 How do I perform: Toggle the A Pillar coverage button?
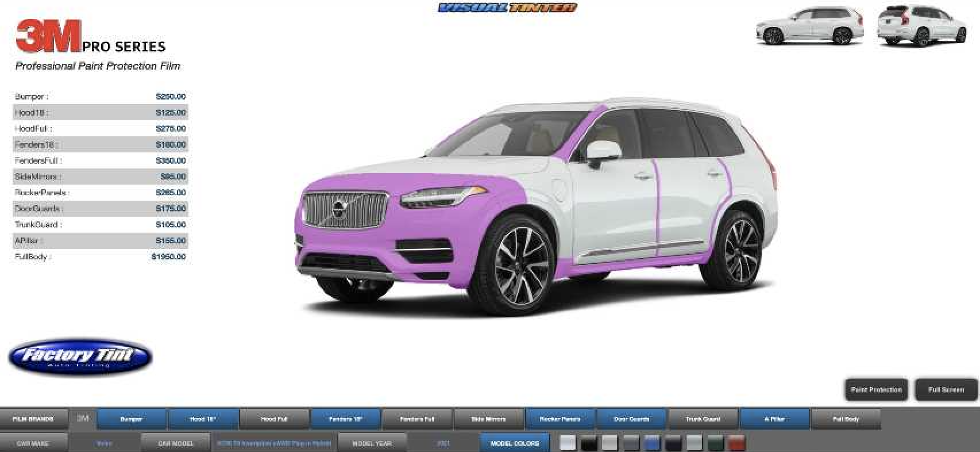pyautogui.click(x=774, y=419)
